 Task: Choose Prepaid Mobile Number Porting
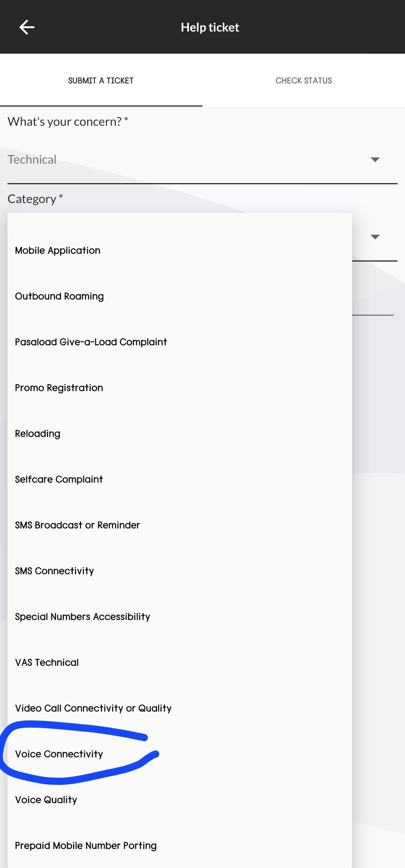[85, 845]
